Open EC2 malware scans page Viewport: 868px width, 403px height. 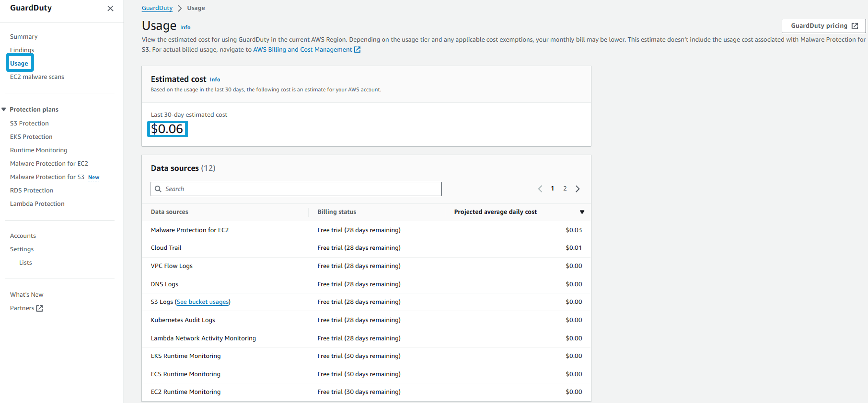click(x=37, y=77)
